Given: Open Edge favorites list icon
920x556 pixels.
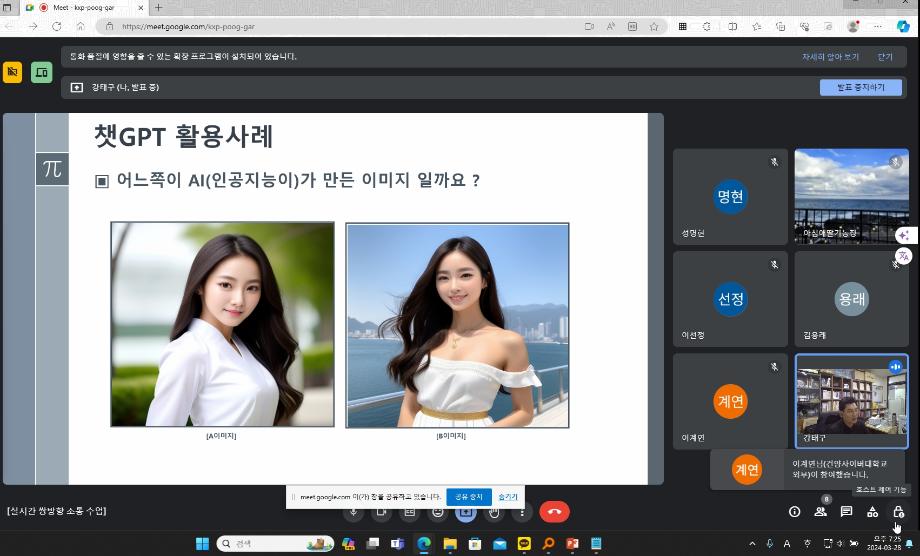Looking at the screenshot, I should (x=757, y=26).
